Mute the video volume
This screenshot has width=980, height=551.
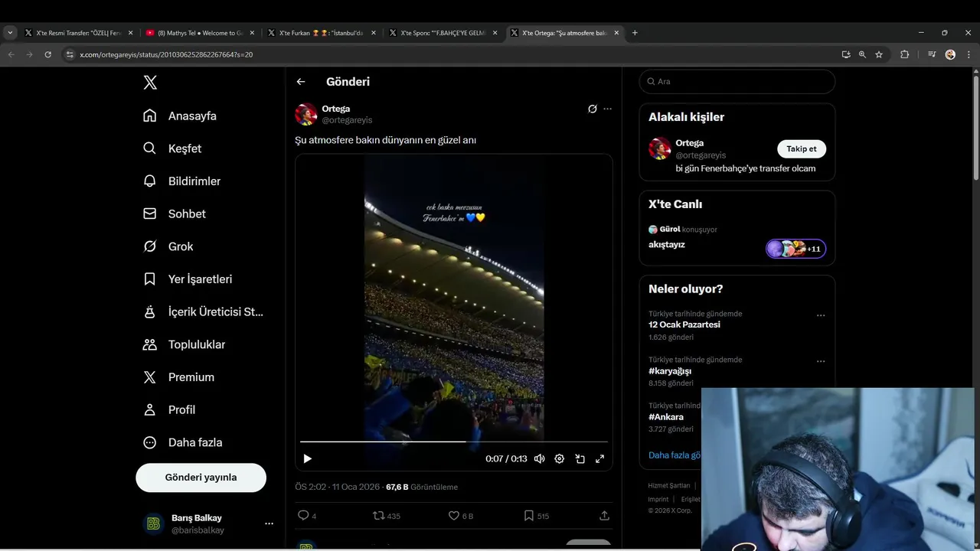540,458
